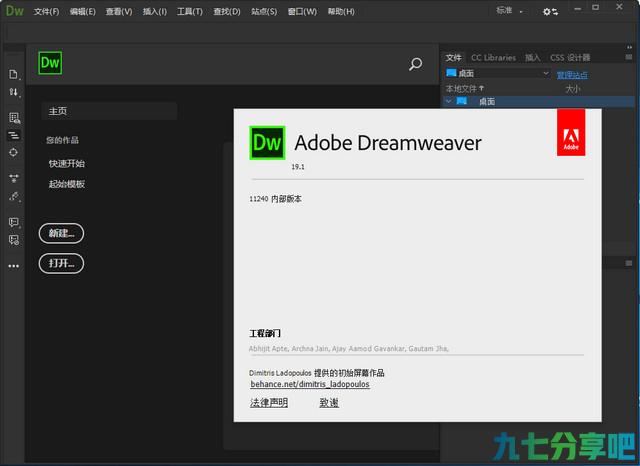
Task: Open the 帮助(H) menu
Action: (341, 11)
